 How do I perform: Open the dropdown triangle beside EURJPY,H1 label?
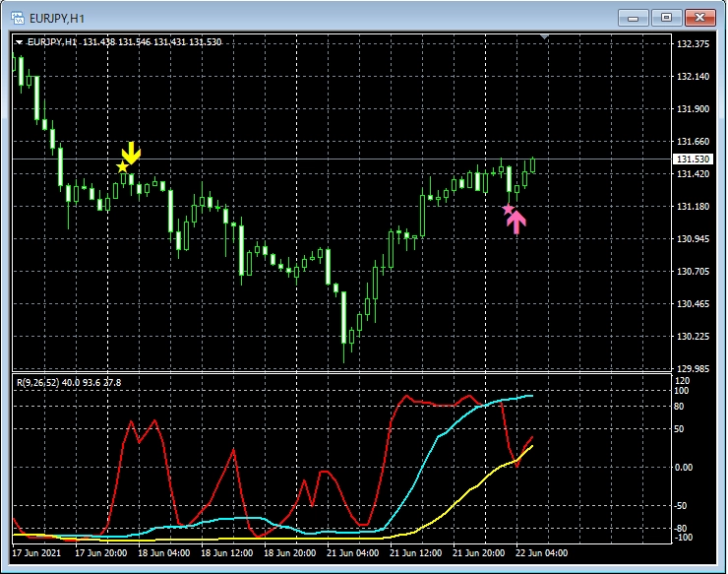(x=20, y=42)
